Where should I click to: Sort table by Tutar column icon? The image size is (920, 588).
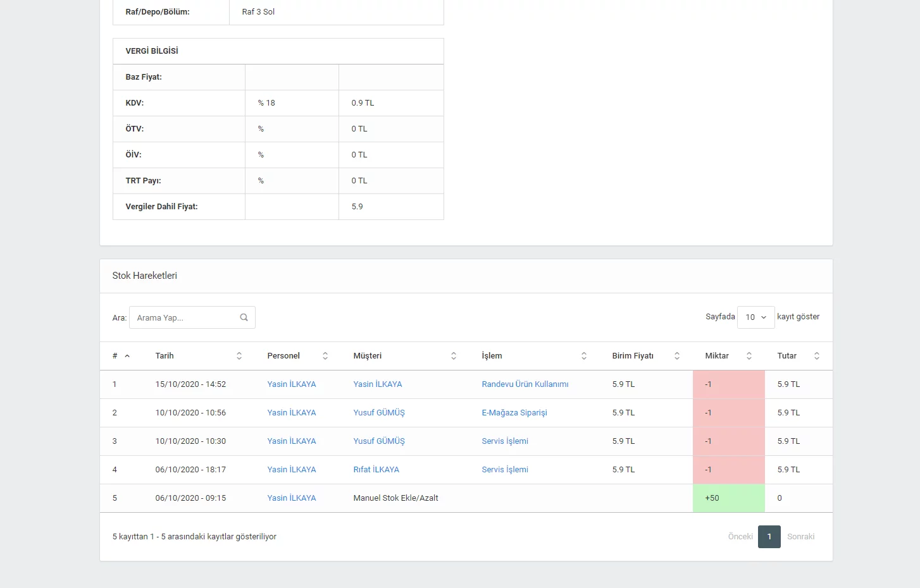coord(817,356)
